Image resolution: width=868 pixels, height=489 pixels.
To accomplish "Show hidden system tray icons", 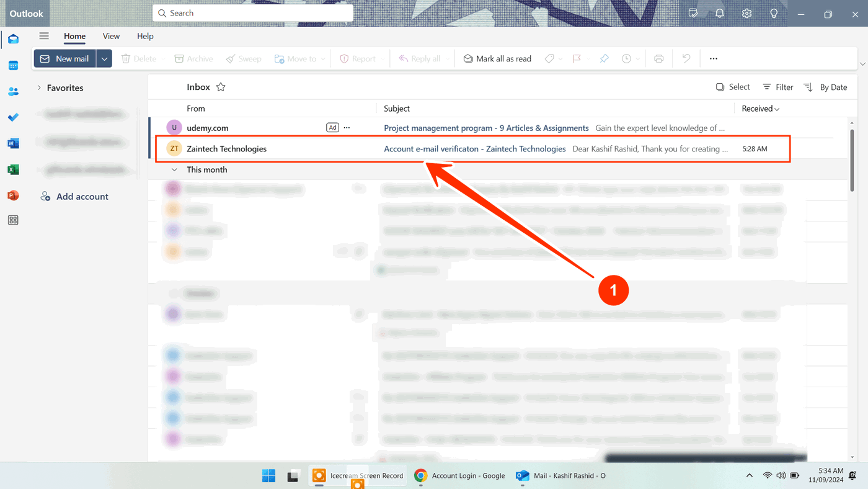I will (x=750, y=476).
